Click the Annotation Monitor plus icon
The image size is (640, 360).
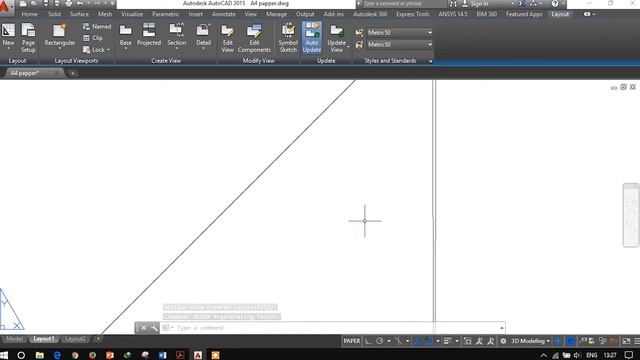tap(558, 341)
